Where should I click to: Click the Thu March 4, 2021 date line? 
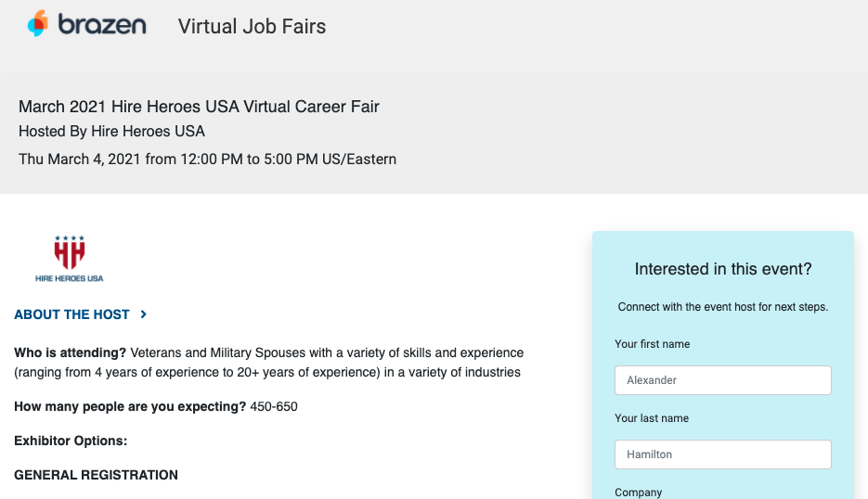pyautogui.click(x=208, y=160)
